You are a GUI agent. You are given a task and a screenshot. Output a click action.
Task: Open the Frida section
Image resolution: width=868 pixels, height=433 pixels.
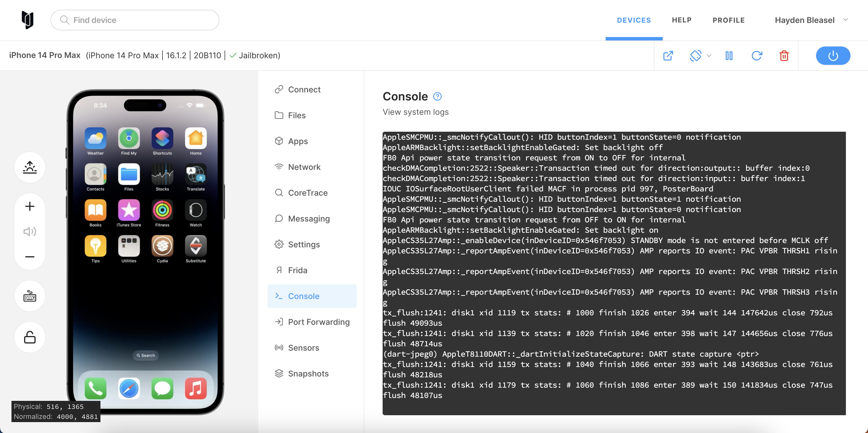(312, 270)
